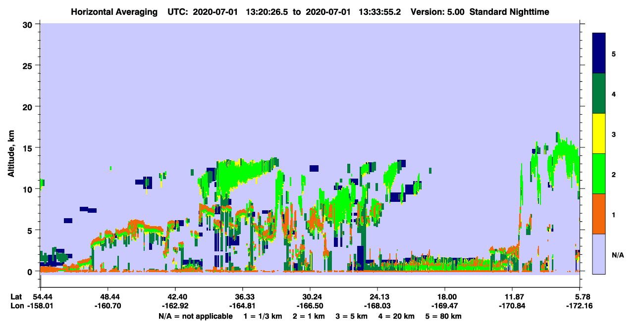Screen dimensions: 644x330
Task: Click the longitude value -170.84
Action: pyautogui.click(x=512, y=306)
